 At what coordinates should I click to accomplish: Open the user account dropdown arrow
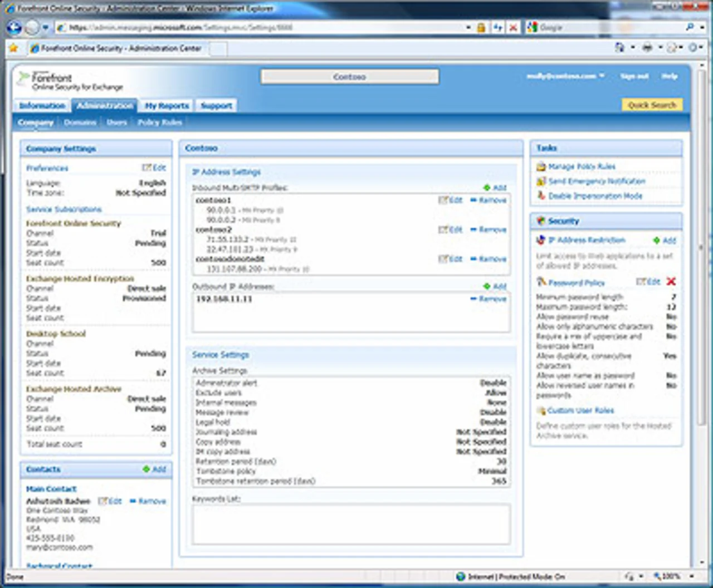coord(602,76)
